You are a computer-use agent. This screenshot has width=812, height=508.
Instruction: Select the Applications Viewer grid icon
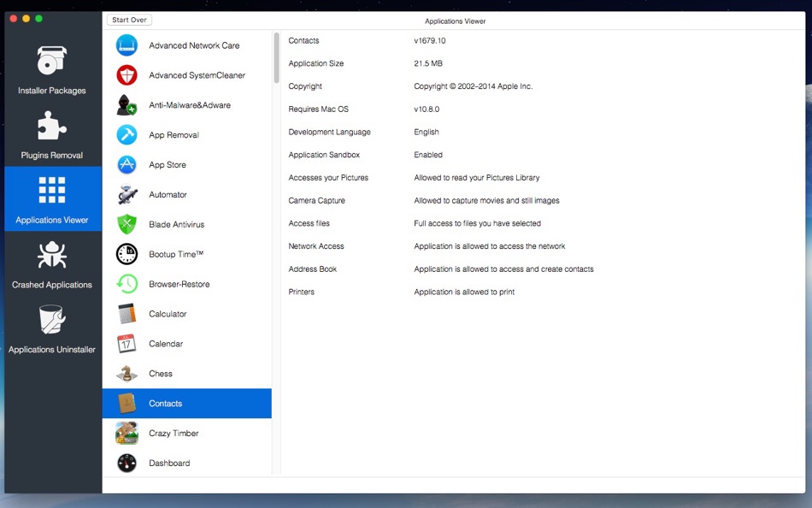[x=52, y=190]
